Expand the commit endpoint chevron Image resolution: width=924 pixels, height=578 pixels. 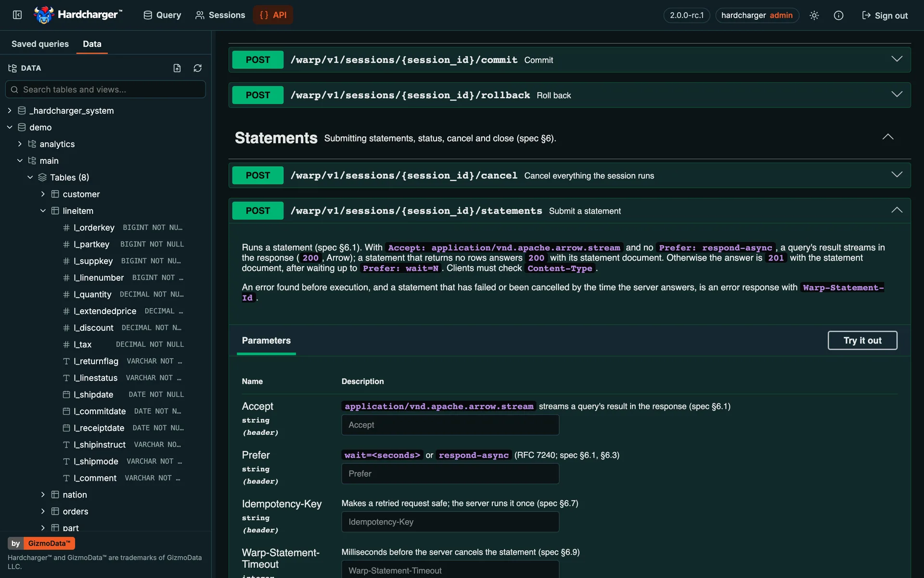click(x=897, y=59)
